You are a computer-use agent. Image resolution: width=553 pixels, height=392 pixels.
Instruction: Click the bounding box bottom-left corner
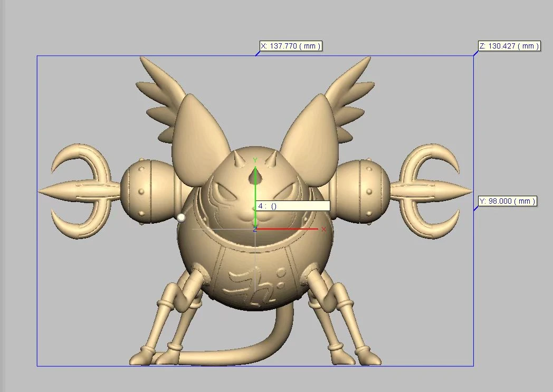coord(37,366)
